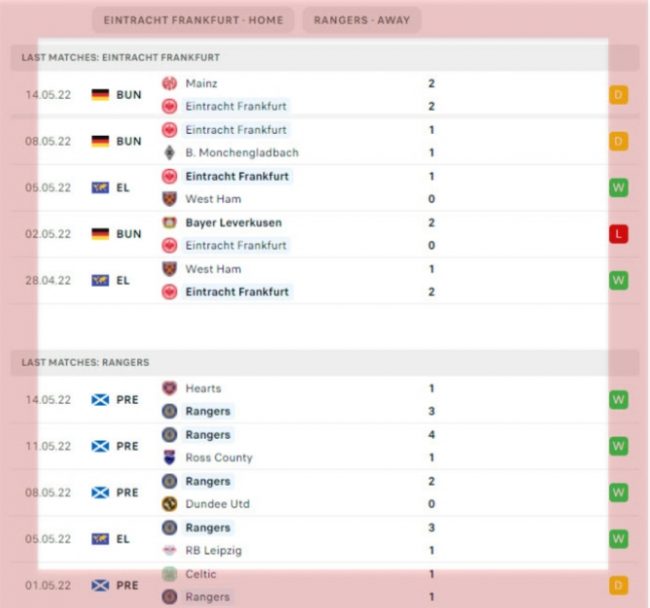Click the W badge for Ross County match
Image resolution: width=650 pixels, height=608 pixels.
(619, 446)
